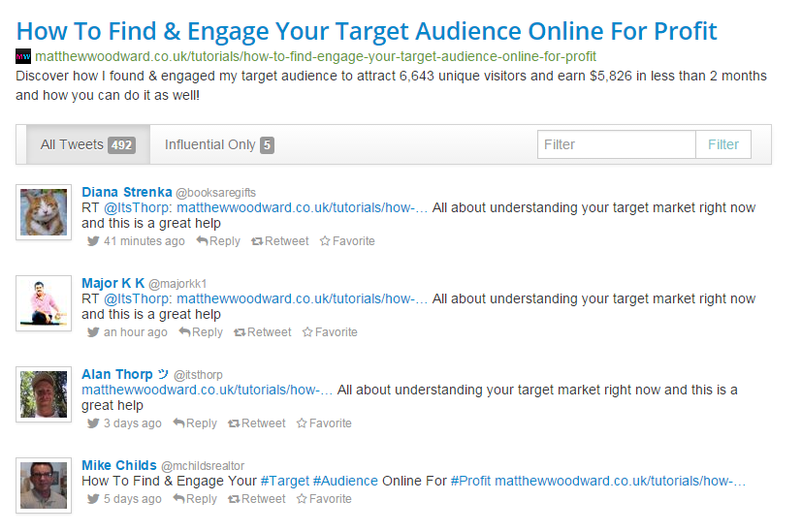Image resolution: width=802 pixels, height=532 pixels.
Task: Open the green matthewwoodward.co.uk article URL
Action: (315, 56)
